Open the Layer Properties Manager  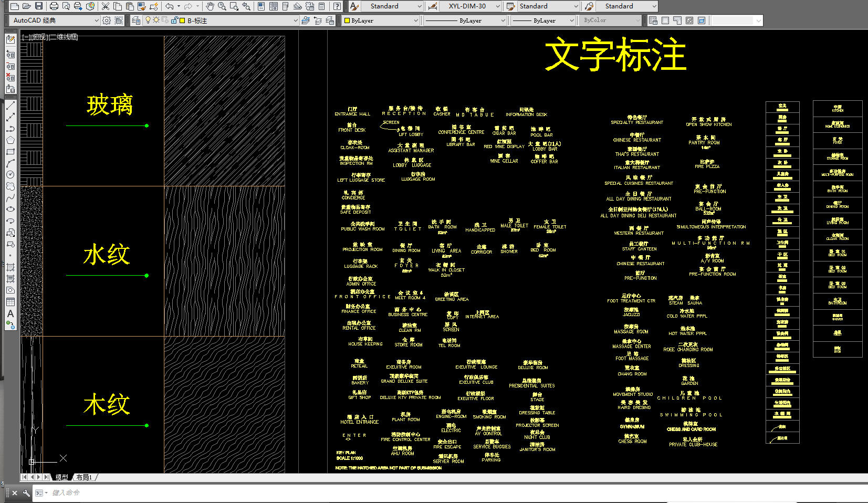point(136,20)
